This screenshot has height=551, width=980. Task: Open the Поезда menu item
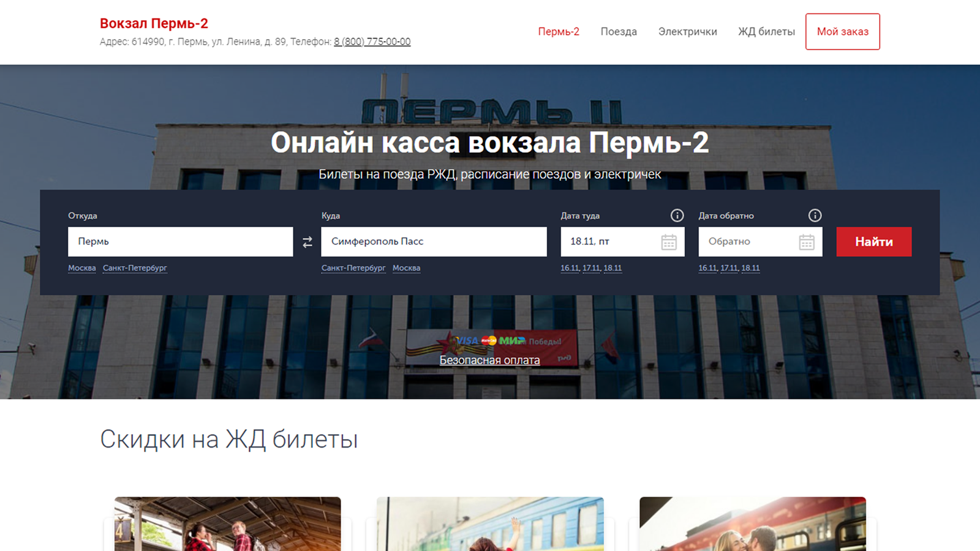coord(619,32)
